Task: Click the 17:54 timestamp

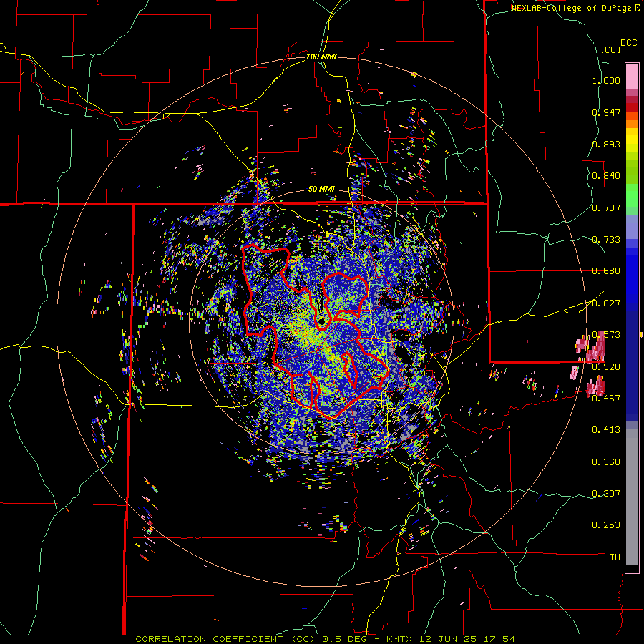Action: pyautogui.click(x=499, y=639)
